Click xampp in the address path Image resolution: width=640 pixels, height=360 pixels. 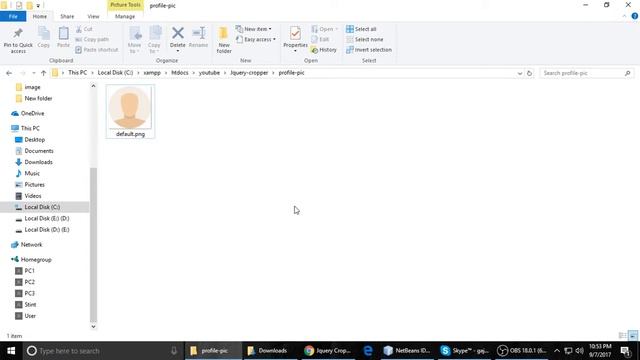pyautogui.click(x=152, y=73)
